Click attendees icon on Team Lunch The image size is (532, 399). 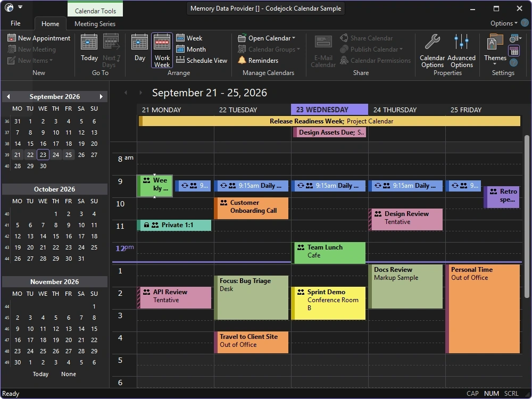pyautogui.click(x=301, y=247)
